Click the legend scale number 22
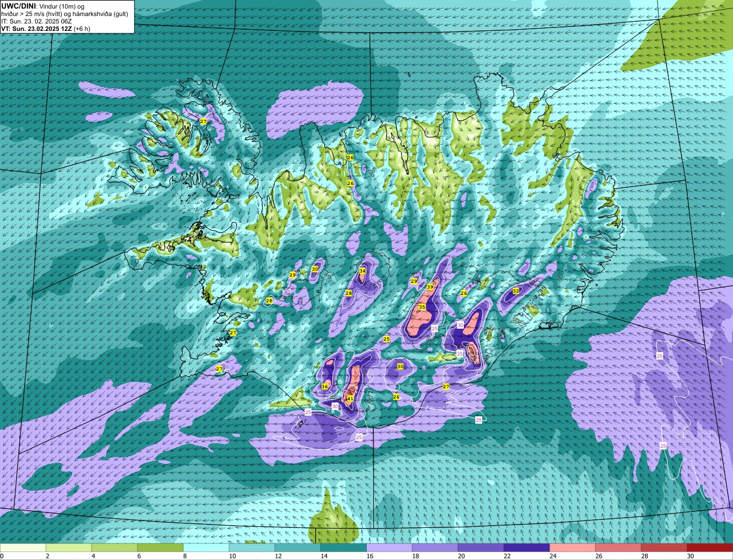This screenshot has height=560, width=733. tap(507, 556)
